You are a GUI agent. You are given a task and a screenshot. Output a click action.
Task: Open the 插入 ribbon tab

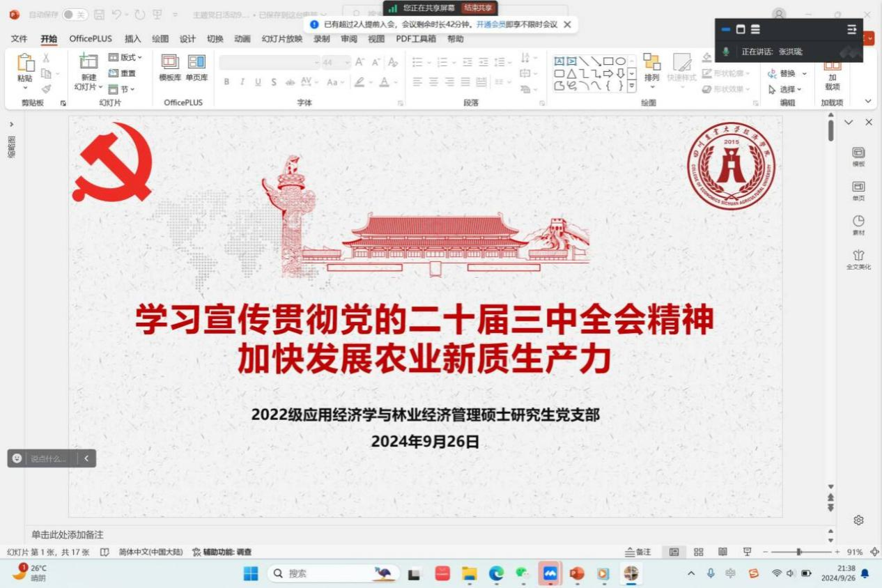[132, 39]
